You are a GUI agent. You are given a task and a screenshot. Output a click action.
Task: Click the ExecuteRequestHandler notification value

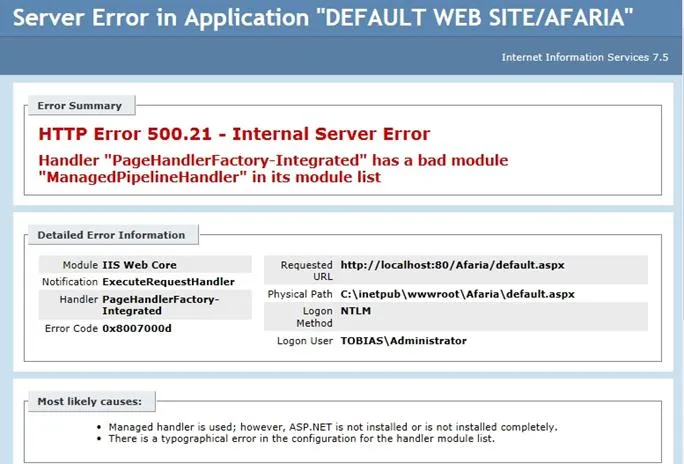tap(168, 282)
